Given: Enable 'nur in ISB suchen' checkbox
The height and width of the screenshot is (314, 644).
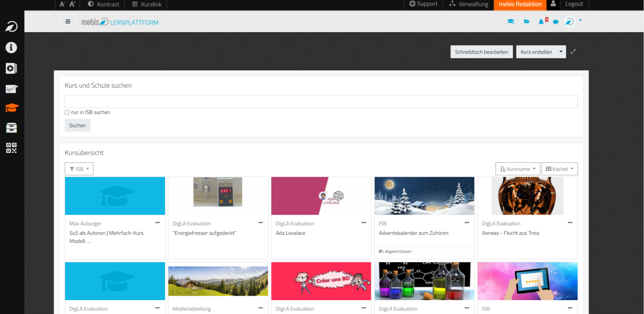Looking at the screenshot, I should pos(67,113).
